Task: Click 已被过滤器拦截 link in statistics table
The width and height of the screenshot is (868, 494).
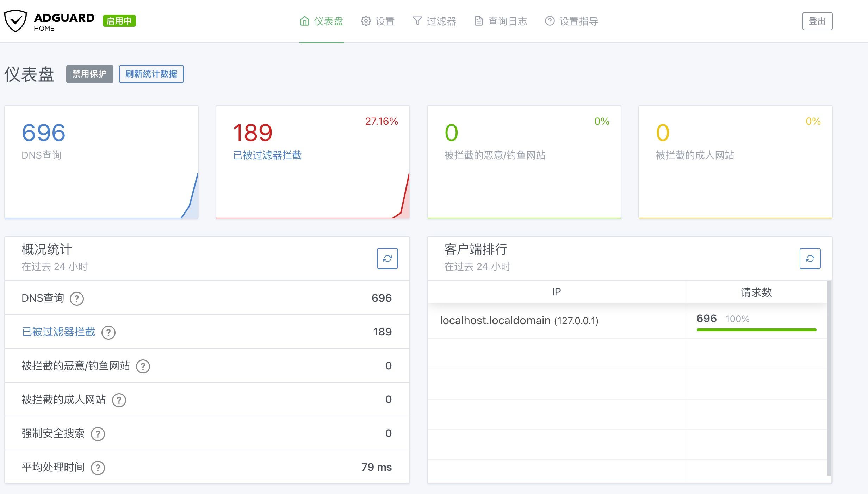Action: [58, 332]
